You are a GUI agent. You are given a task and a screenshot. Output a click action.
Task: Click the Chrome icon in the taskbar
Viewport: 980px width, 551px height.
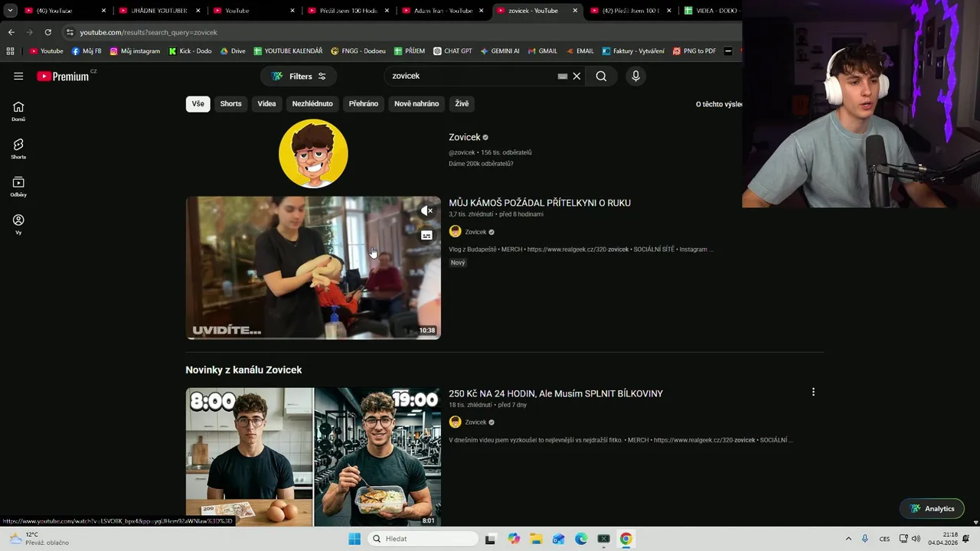click(x=626, y=539)
